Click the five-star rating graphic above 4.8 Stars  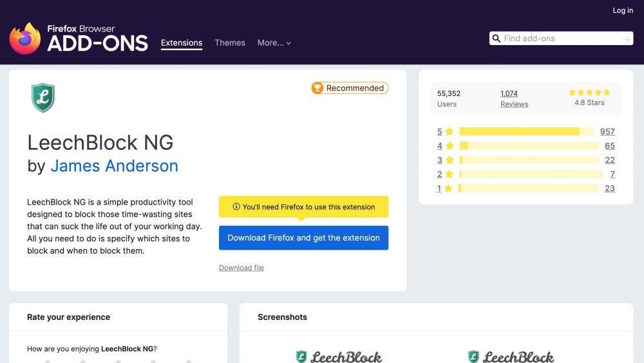[x=589, y=93]
